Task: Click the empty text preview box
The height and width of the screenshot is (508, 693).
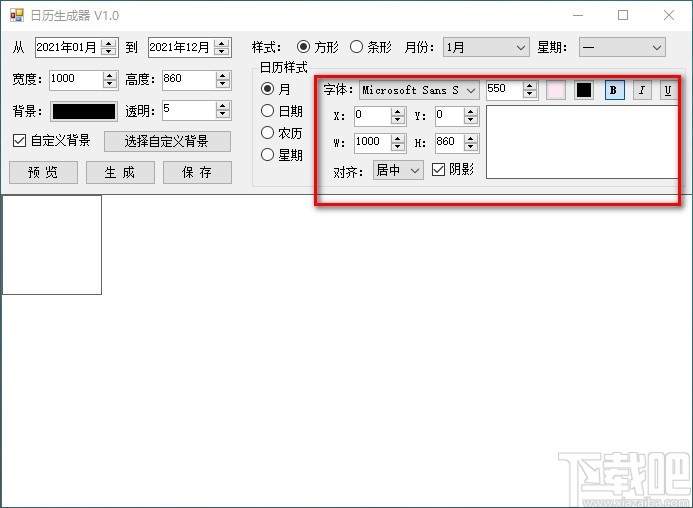Action: 582,142
